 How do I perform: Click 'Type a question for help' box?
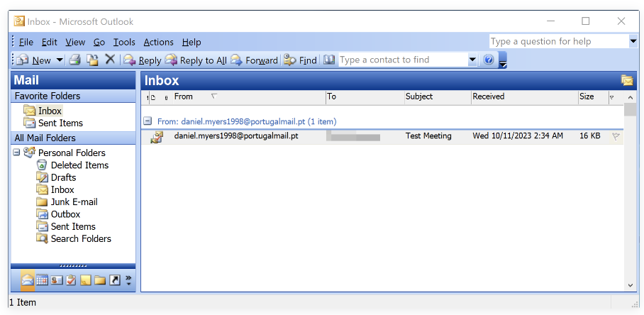click(x=559, y=41)
